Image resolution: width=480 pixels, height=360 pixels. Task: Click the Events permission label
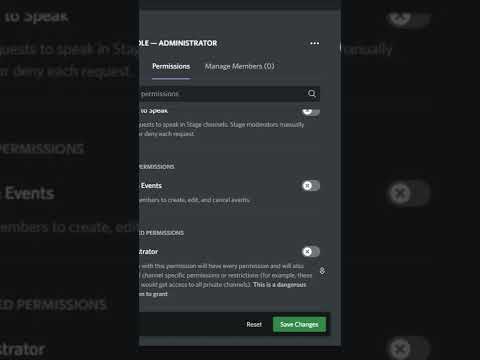click(x=151, y=186)
